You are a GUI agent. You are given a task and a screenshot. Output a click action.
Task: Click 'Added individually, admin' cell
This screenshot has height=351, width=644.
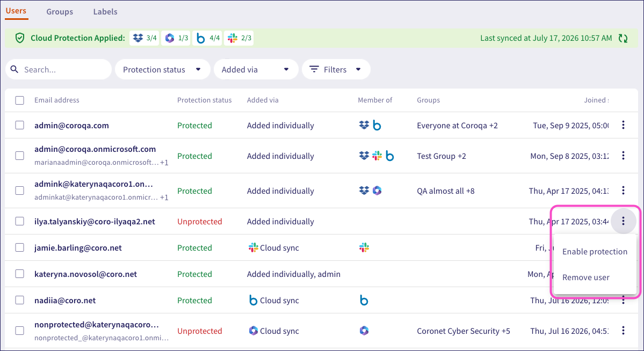pyautogui.click(x=294, y=274)
